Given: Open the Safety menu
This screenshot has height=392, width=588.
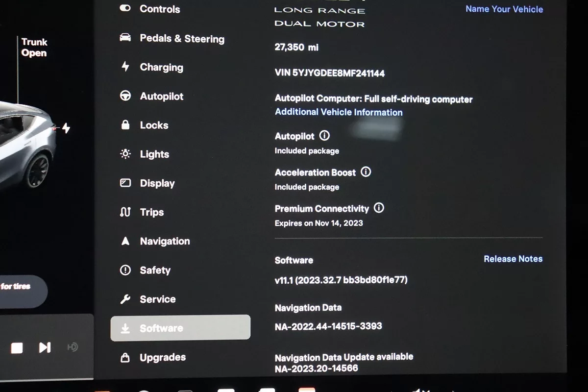Looking at the screenshot, I should click(145, 270).
